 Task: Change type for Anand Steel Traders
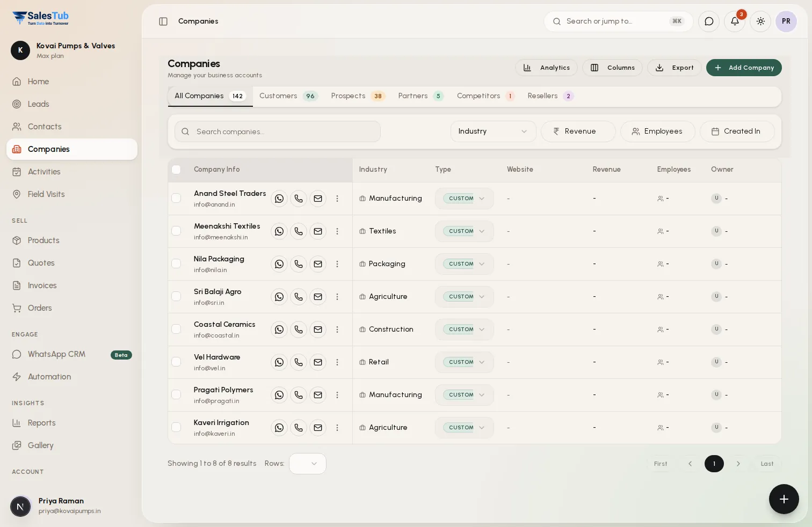465,199
